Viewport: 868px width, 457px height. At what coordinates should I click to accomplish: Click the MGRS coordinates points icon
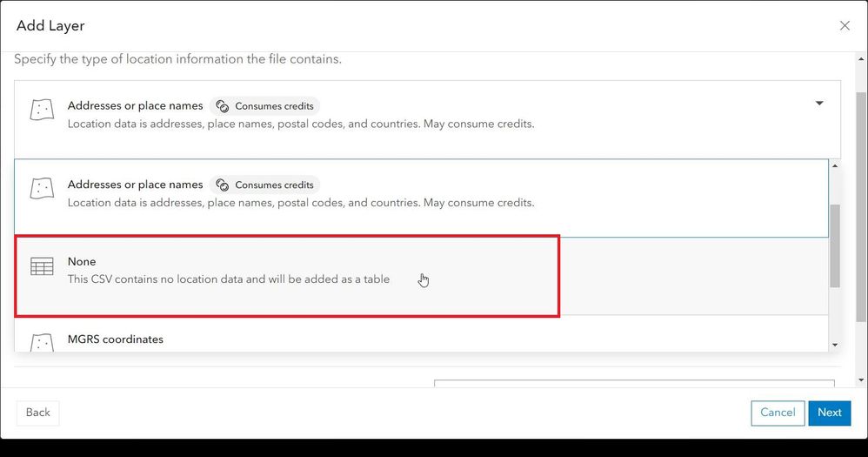pyautogui.click(x=42, y=343)
